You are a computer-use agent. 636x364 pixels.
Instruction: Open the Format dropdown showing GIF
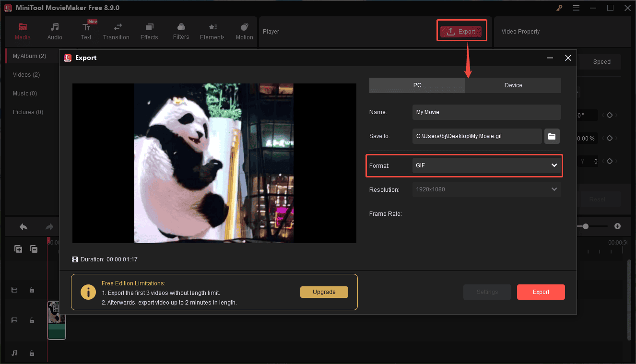click(486, 165)
